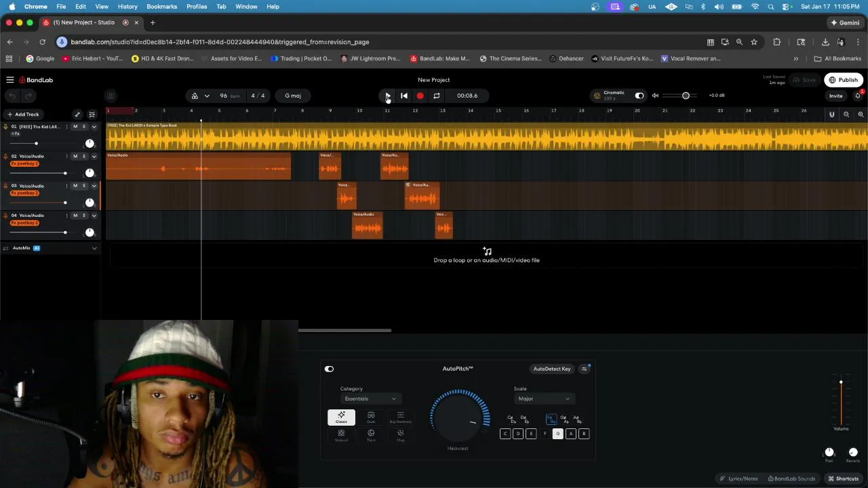This screenshot has height=488, width=868.
Task: Open BandLab Sounds browser
Action: click(x=791, y=479)
